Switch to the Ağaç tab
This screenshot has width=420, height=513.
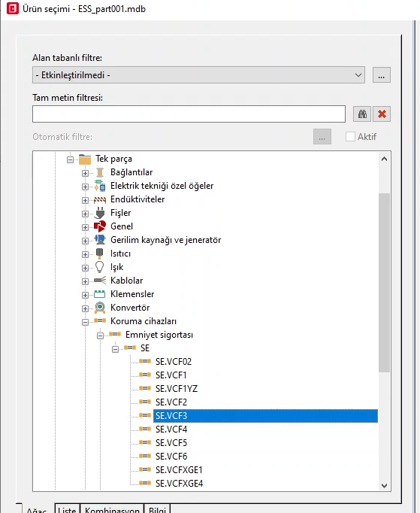[x=36, y=509]
